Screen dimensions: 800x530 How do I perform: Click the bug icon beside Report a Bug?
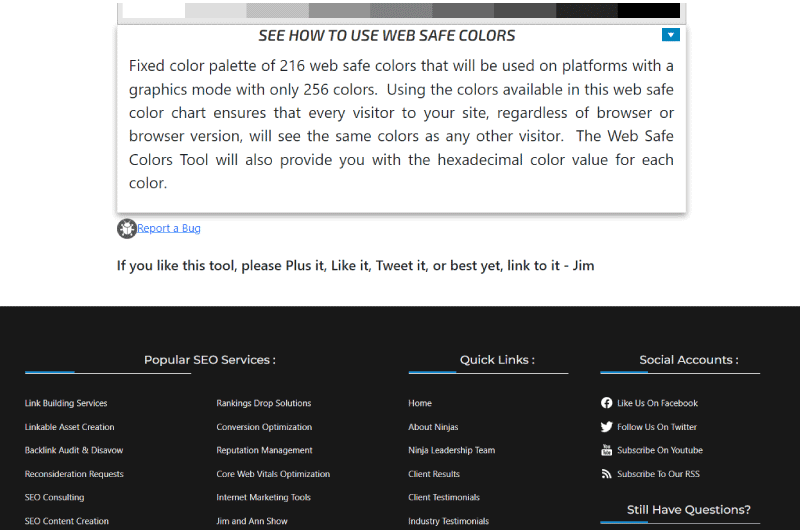[x=127, y=229]
